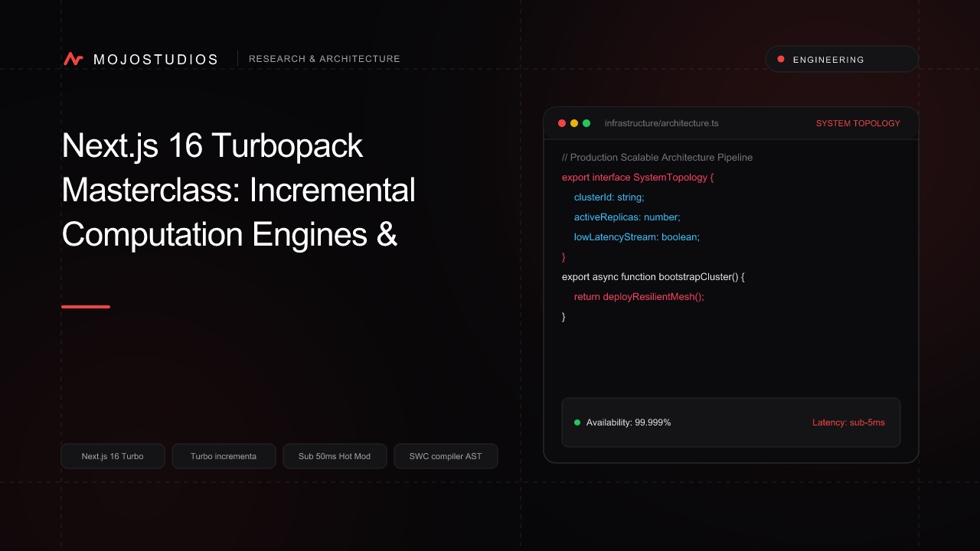The image size is (980, 551).
Task: Click the infrastructure/architecture.ts file name
Action: coord(661,123)
